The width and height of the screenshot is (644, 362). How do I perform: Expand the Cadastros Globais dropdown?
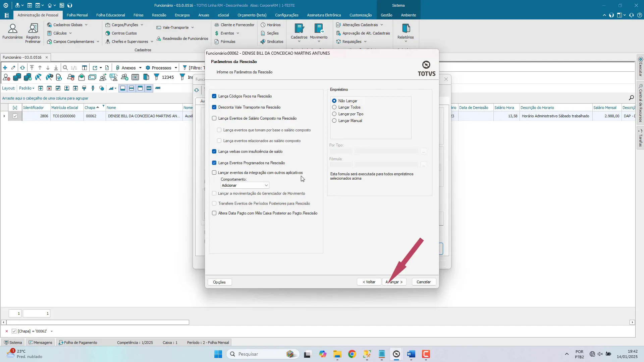[86, 25]
